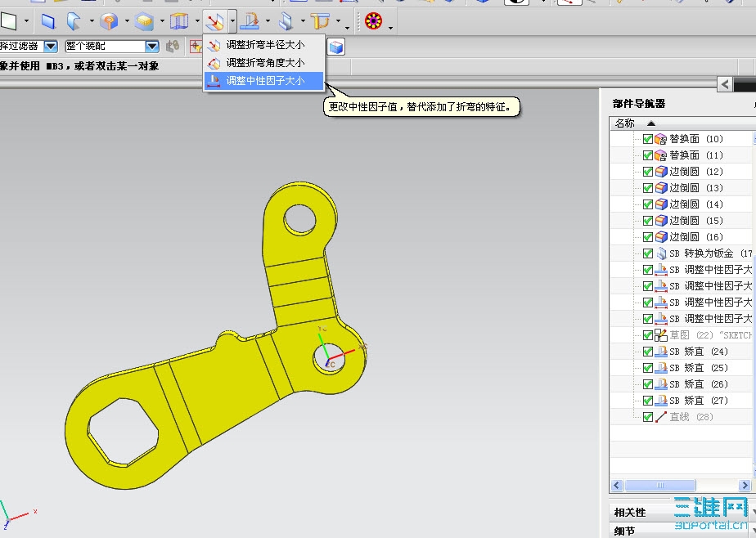Click the navigator horizontal scrollbar right arrow
Screen dimensions: 756x538
tap(745, 485)
